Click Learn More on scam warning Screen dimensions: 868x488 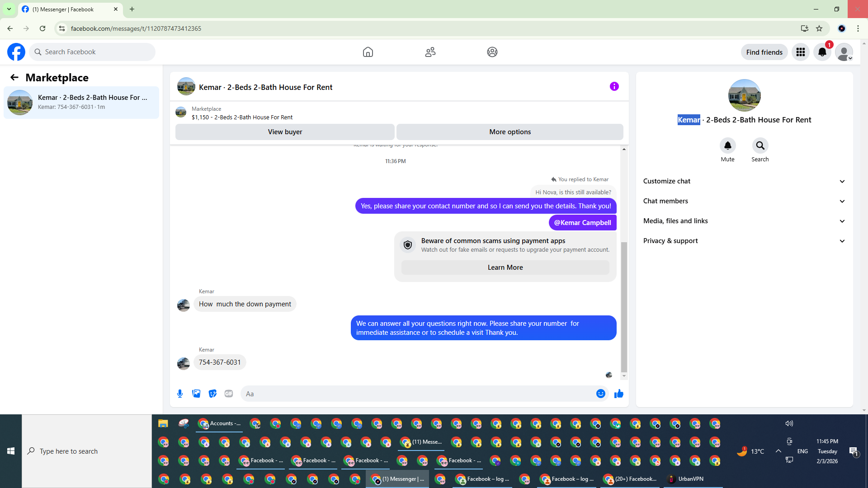coord(505,267)
